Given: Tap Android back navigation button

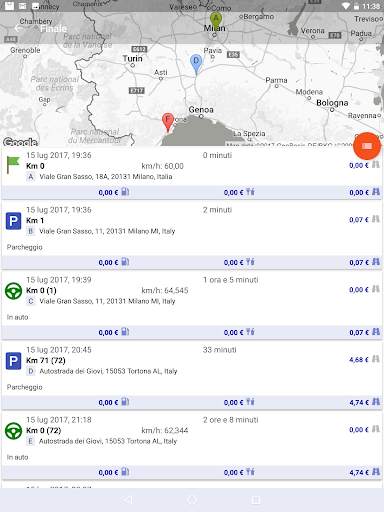Looking at the screenshot, I should click(x=128, y=500).
